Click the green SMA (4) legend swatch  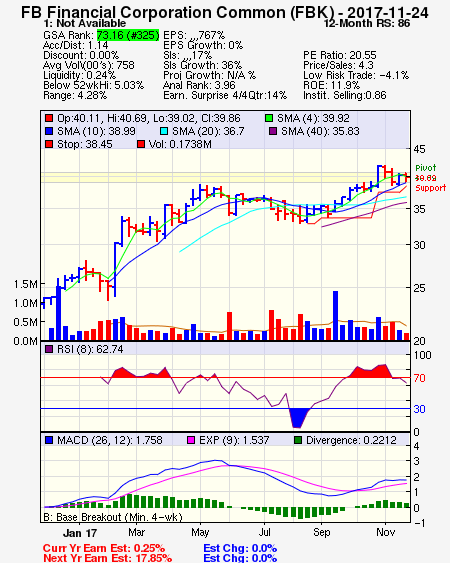point(269,118)
